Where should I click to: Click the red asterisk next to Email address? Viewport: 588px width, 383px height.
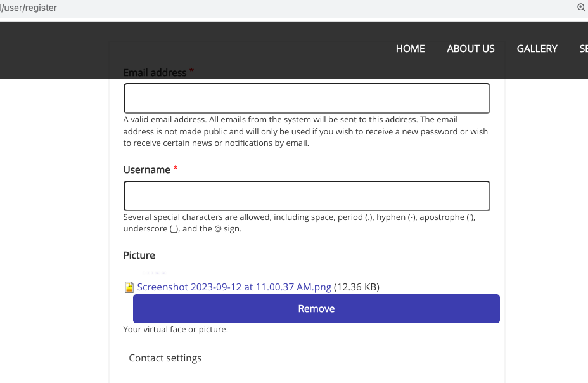[191, 72]
